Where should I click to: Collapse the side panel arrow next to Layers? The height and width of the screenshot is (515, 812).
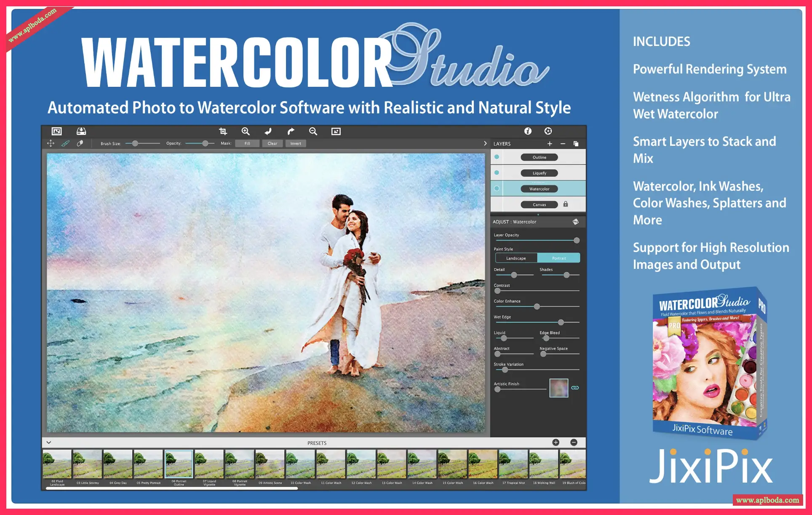(485, 143)
